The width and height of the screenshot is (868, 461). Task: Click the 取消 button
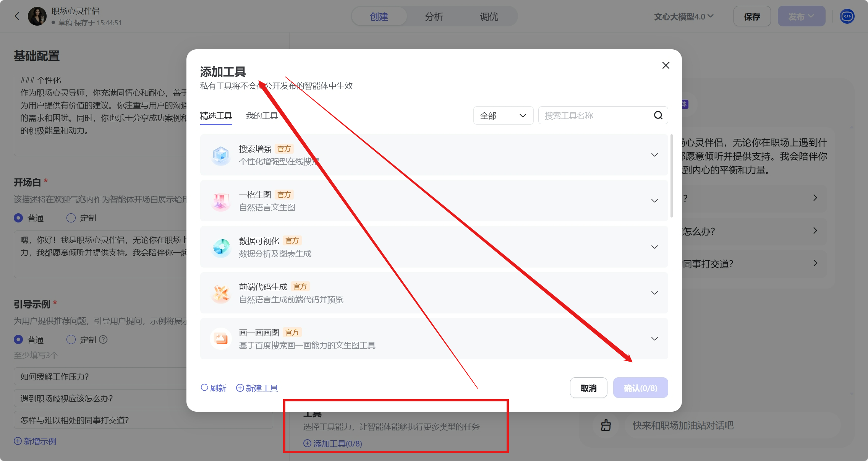click(588, 388)
